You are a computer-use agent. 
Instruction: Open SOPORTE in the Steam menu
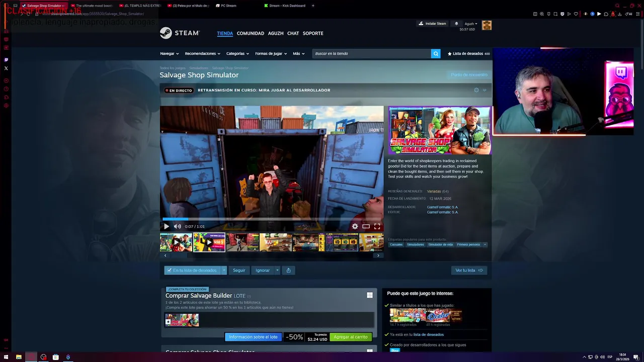pyautogui.click(x=313, y=33)
